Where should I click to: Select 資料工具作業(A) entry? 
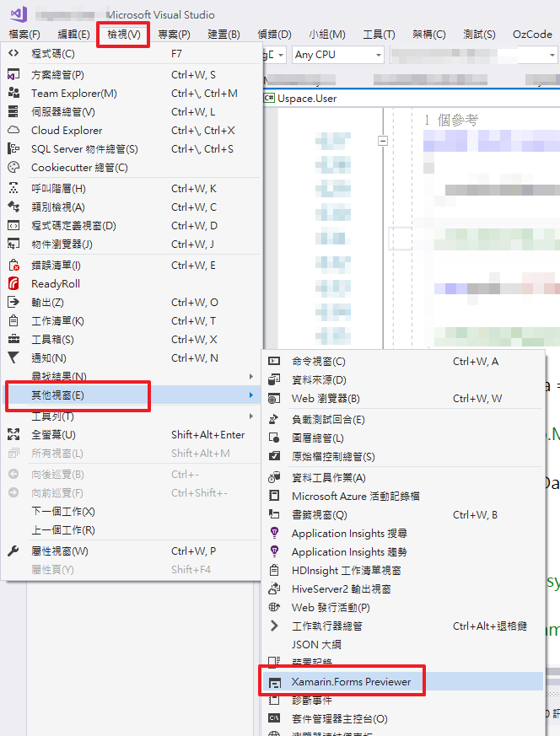tap(403, 477)
